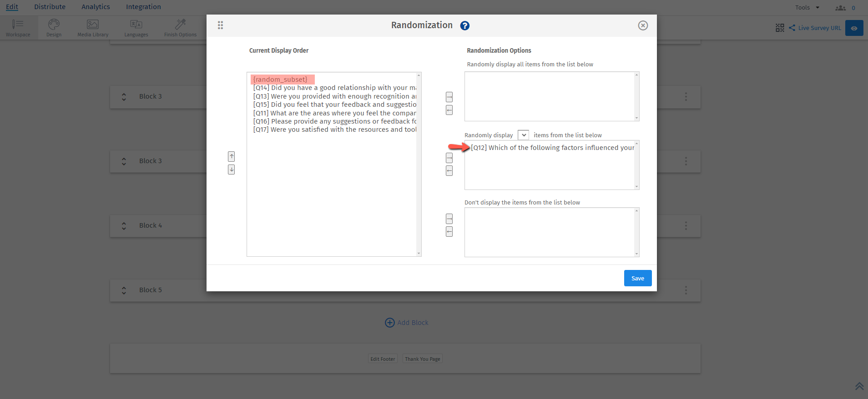
Task: Select Q12 factors question in subset list
Action: 552,148
